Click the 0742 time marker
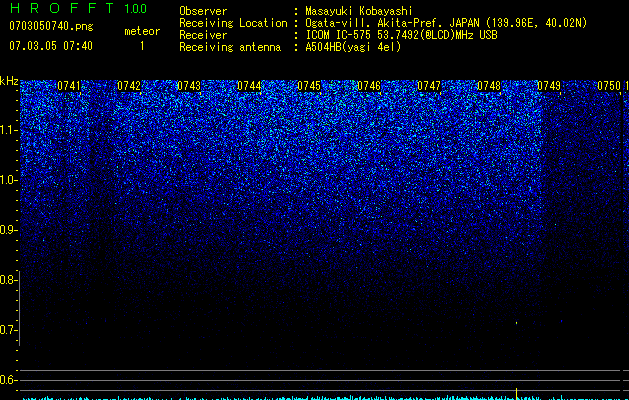This screenshot has height=400, width=629. [129, 86]
